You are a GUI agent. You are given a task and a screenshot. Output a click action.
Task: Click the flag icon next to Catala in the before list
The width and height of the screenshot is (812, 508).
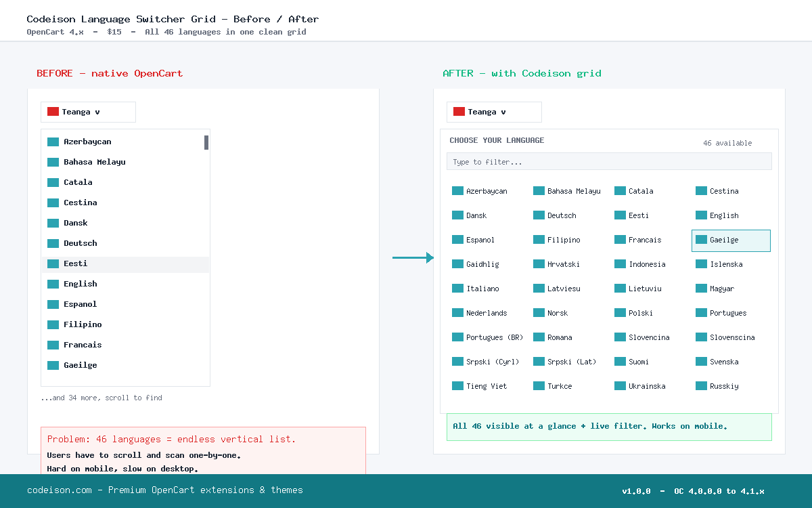pos(53,182)
